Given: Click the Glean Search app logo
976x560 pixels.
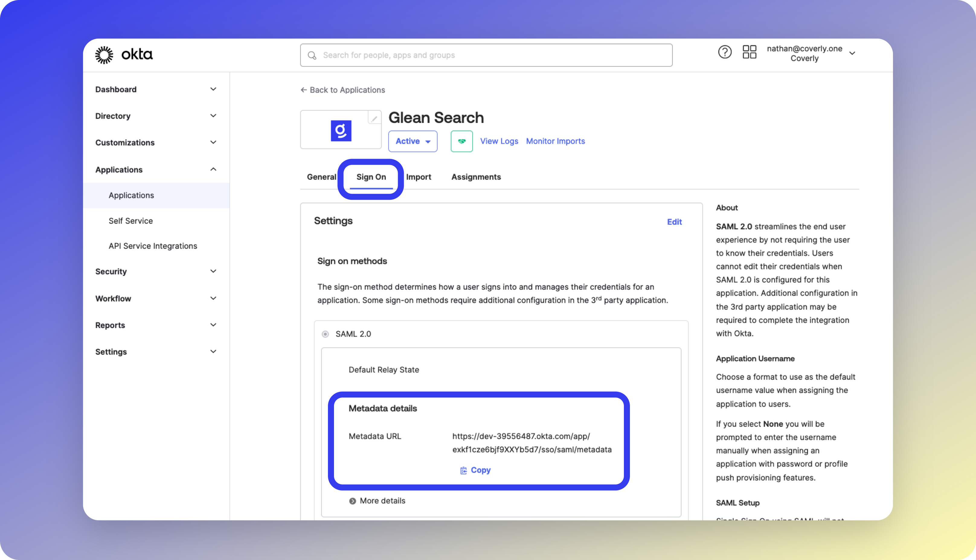Looking at the screenshot, I should (x=341, y=131).
